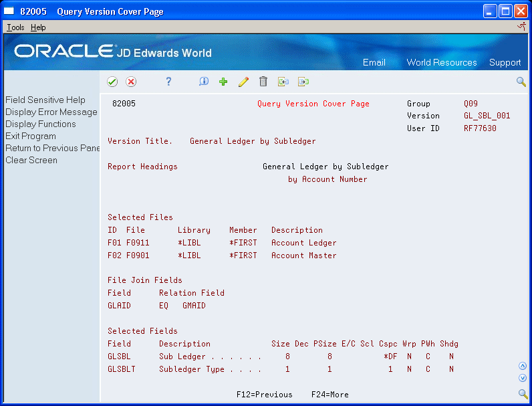Minimize the Query Version Cover Page window
Viewport: 532px width, 406px height.
490,11
